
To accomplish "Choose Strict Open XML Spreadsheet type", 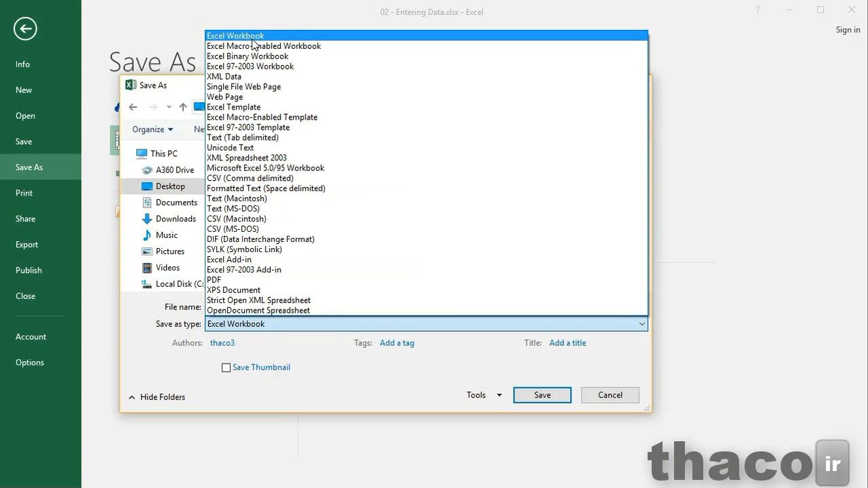I will 427,300.
